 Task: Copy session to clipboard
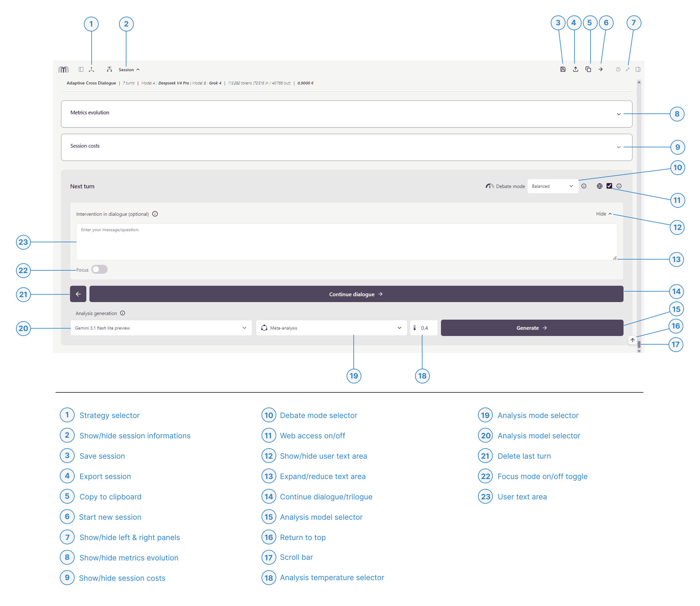point(588,69)
